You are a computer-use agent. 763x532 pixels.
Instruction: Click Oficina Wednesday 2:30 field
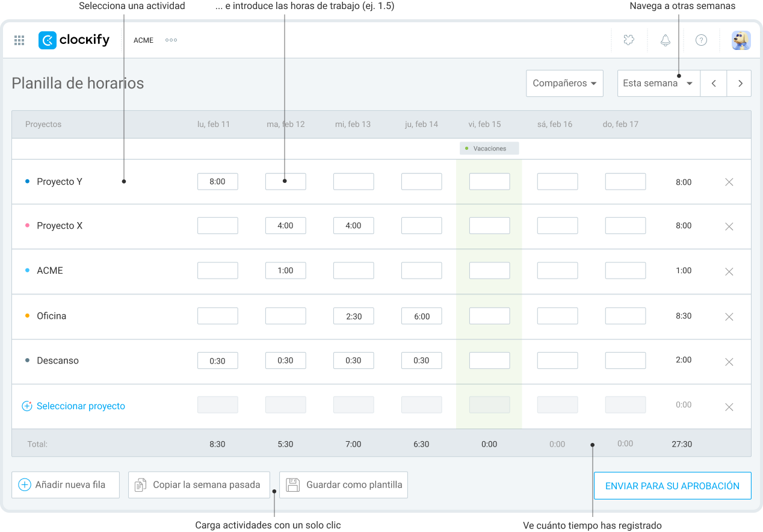[x=353, y=316]
